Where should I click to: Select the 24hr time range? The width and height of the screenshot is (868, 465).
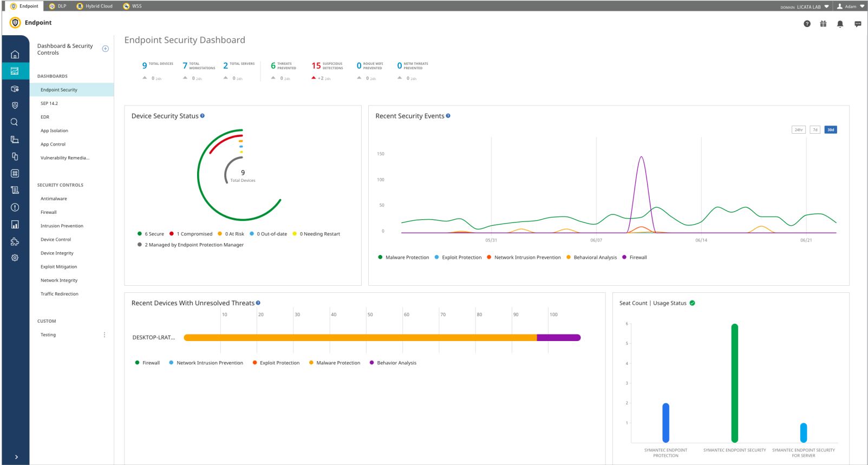click(x=798, y=130)
